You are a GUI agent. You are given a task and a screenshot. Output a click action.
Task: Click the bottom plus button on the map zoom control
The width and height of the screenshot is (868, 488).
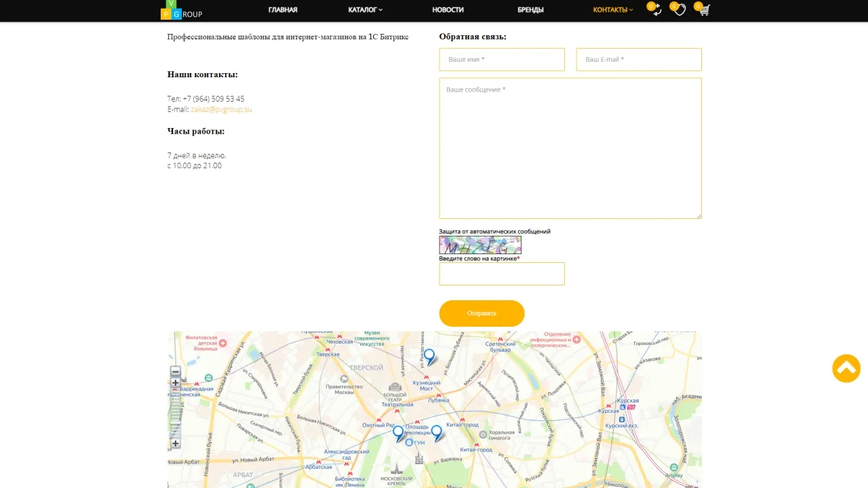click(x=176, y=443)
